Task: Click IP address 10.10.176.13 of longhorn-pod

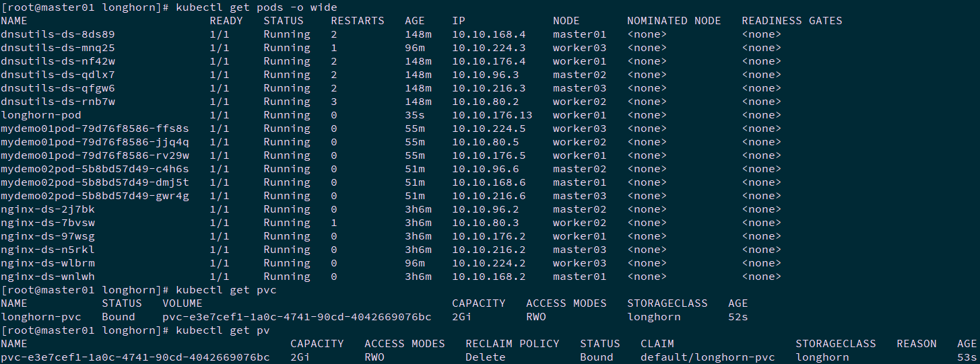Action: click(492, 115)
